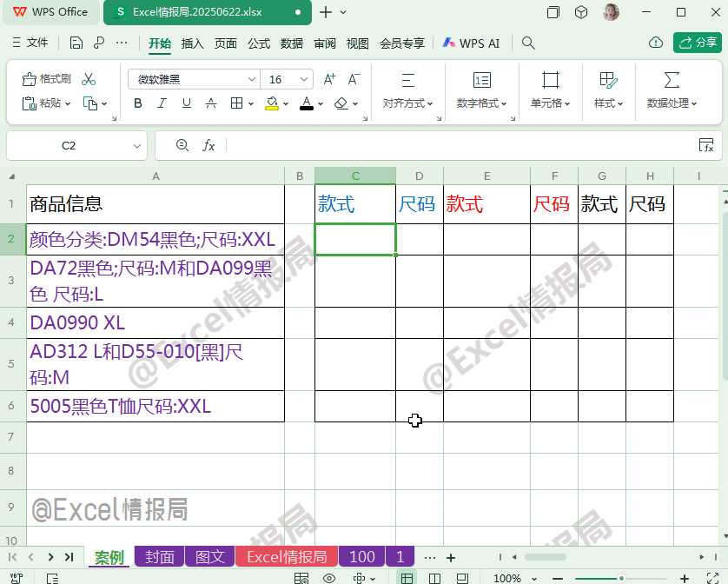This screenshot has width=728, height=584.
Task: Switch to the 数据 ribbon tab
Action: [x=292, y=43]
